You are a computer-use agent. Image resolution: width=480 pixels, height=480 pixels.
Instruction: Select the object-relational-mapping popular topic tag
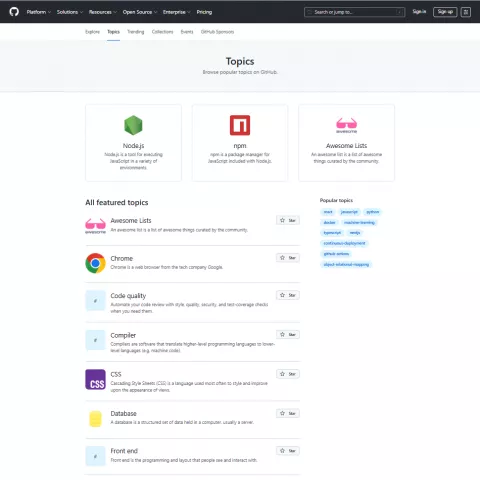(346, 264)
